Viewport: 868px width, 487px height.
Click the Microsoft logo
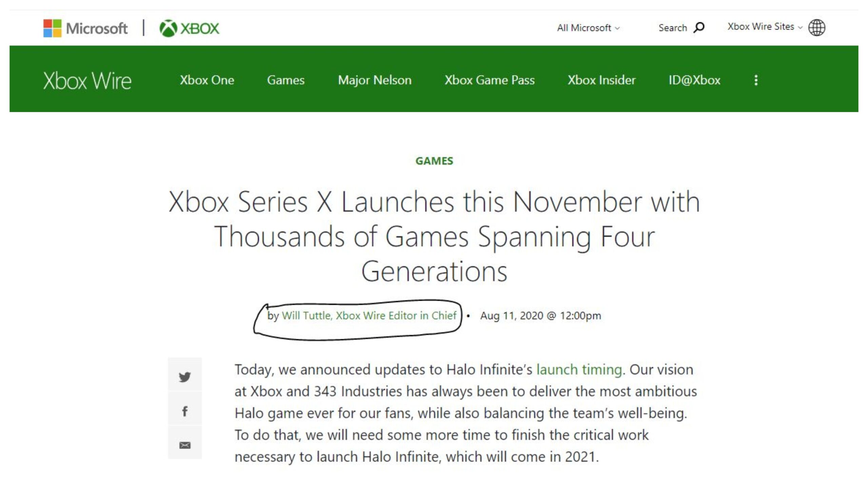(x=85, y=28)
